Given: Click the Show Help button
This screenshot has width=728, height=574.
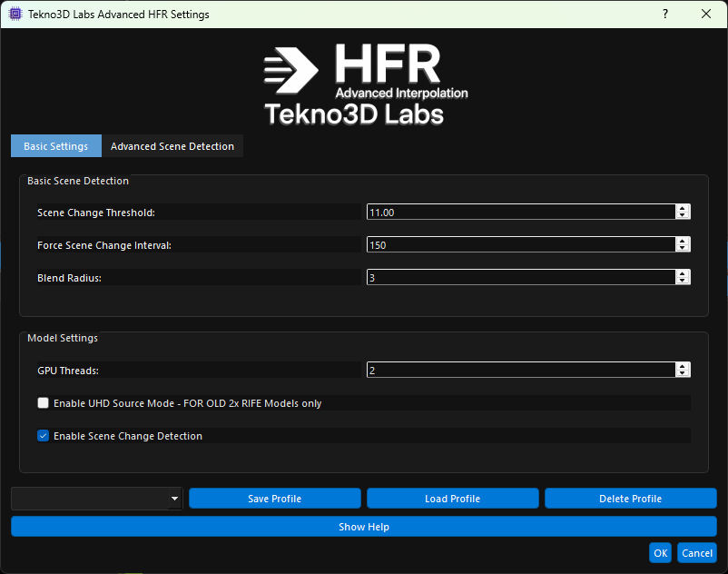Looking at the screenshot, I should (364, 527).
